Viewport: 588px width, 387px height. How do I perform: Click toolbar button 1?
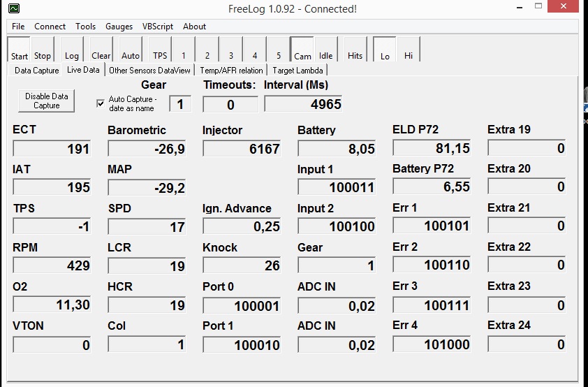point(184,49)
